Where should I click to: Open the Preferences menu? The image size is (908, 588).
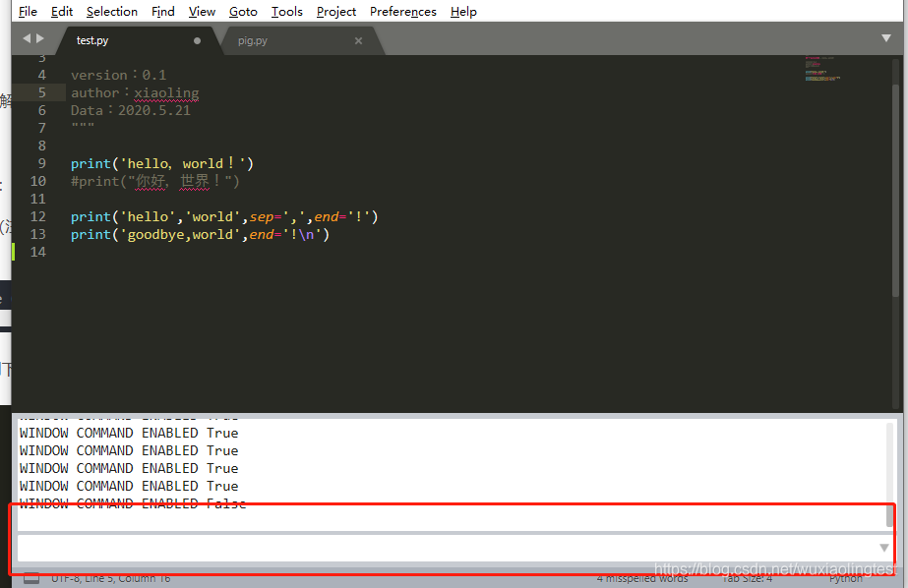(402, 12)
